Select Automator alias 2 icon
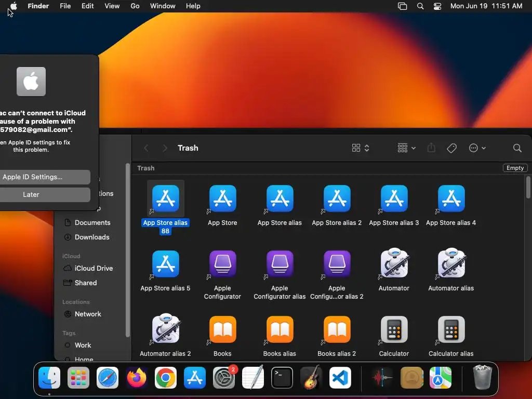This screenshot has height=399, width=532. (x=165, y=329)
